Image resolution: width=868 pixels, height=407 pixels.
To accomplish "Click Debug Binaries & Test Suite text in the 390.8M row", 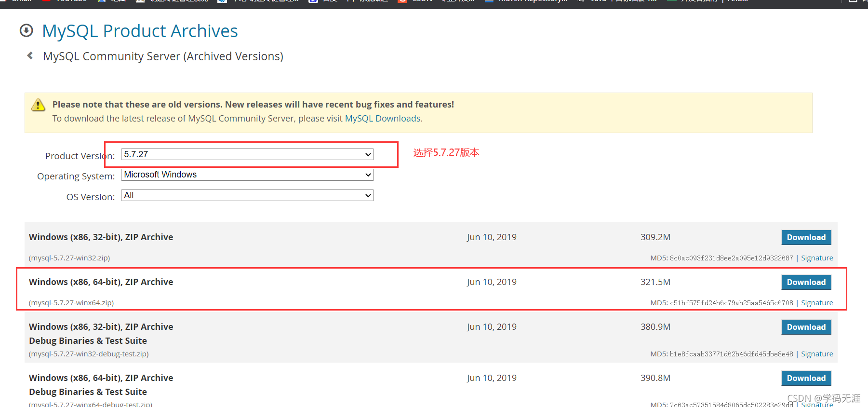I will click(88, 392).
